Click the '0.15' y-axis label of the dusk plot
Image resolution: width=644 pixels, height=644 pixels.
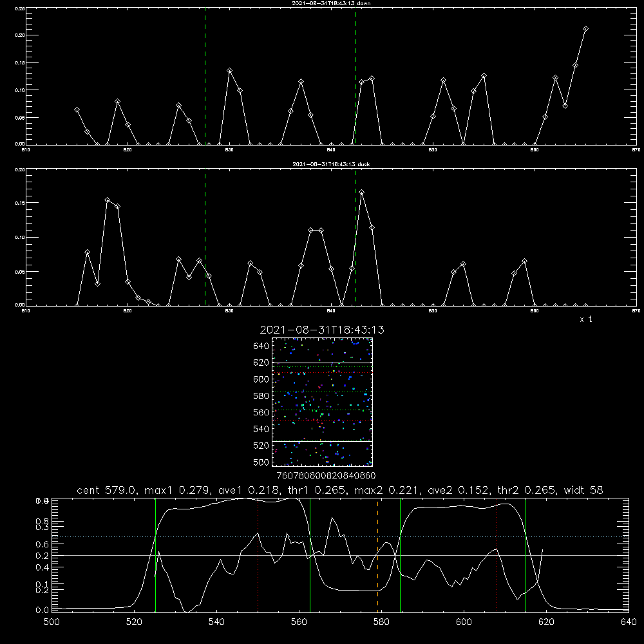coord(20,203)
